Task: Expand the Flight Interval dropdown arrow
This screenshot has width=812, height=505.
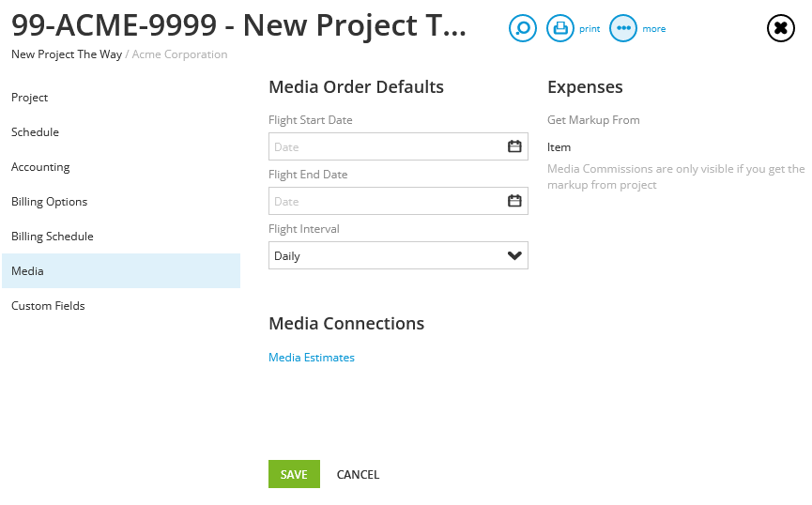Action: click(x=514, y=255)
